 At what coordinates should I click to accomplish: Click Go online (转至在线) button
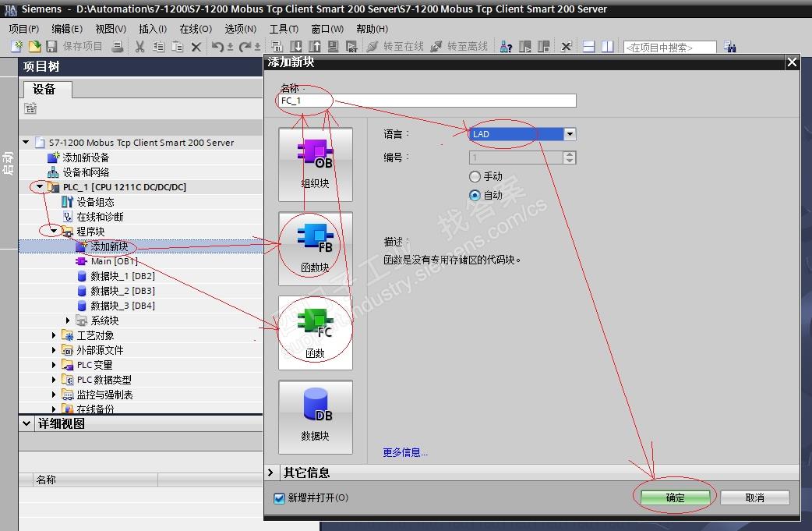395,47
